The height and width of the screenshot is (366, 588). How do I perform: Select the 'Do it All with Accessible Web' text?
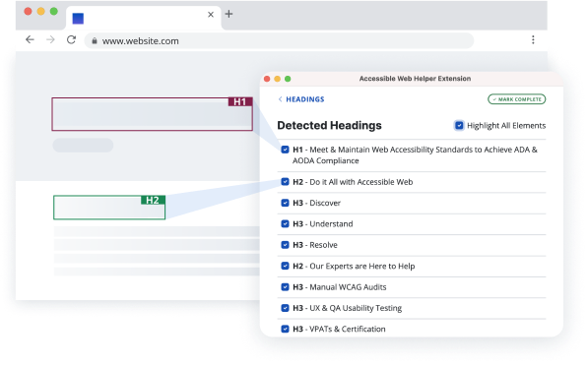tap(361, 182)
